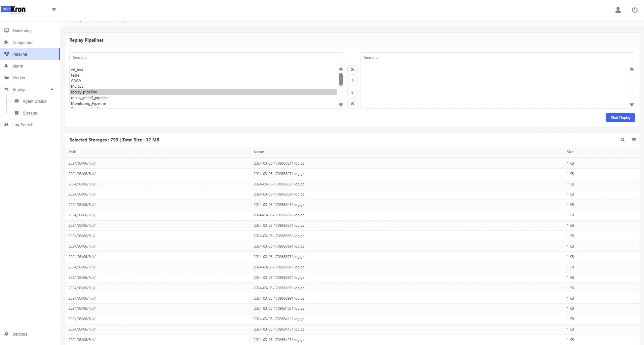Viewport: 644px width, 345px height.
Task: Open Settings at sidebar bottom
Action: [30, 334]
